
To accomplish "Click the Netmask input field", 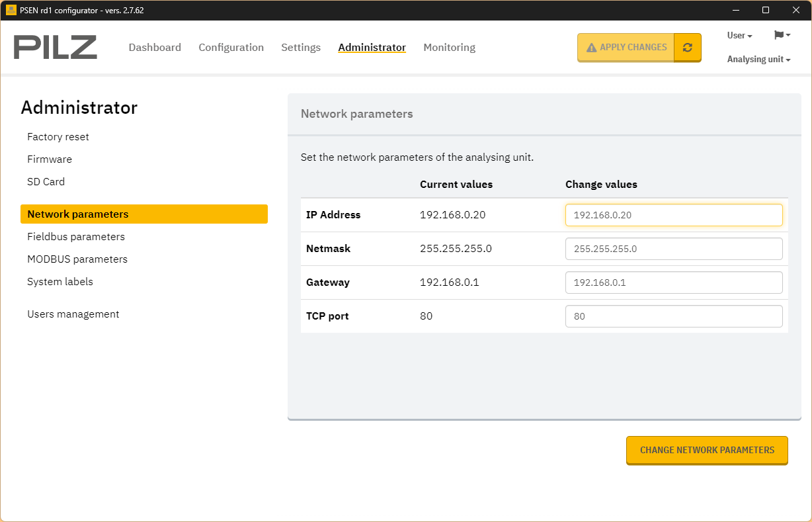I will [674, 249].
